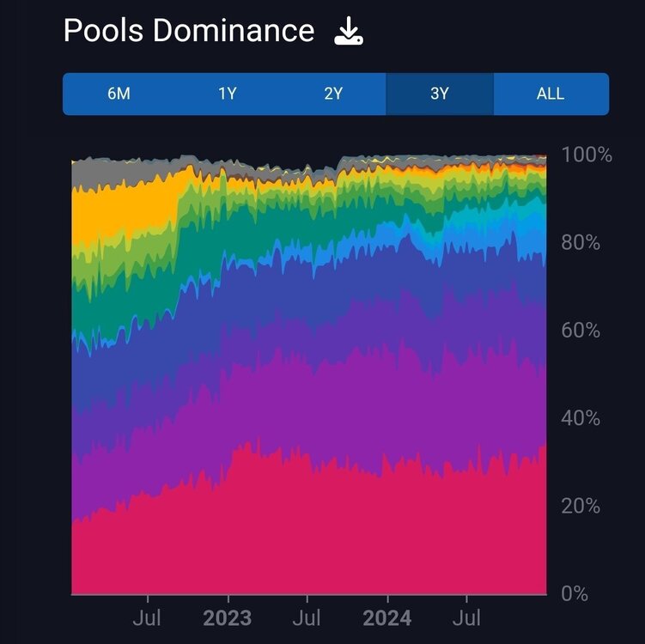Select the 2Y time range
The image size is (645, 644).
(333, 94)
